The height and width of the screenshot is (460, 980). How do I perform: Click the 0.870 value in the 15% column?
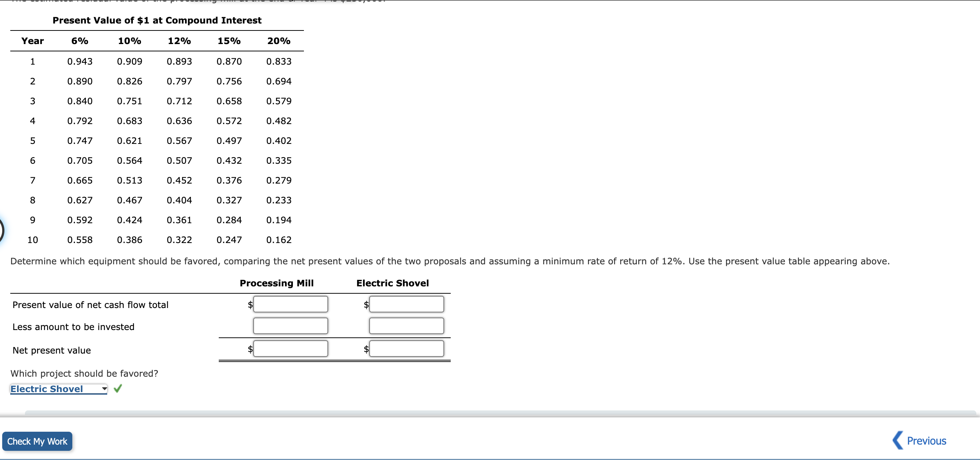click(229, 61)
